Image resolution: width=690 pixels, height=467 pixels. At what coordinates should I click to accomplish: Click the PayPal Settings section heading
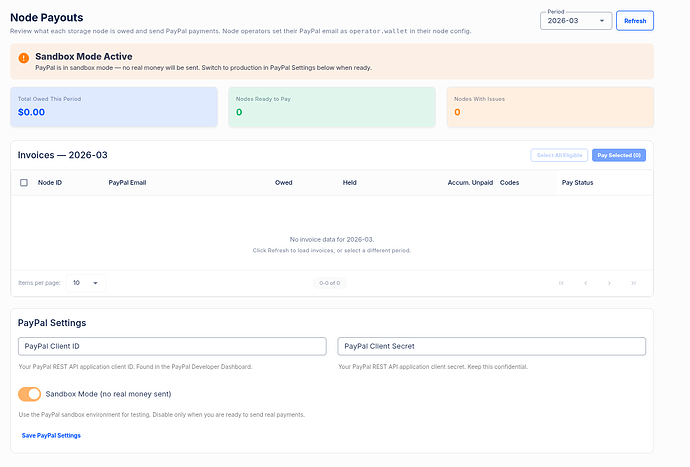(x=52, y=323)
